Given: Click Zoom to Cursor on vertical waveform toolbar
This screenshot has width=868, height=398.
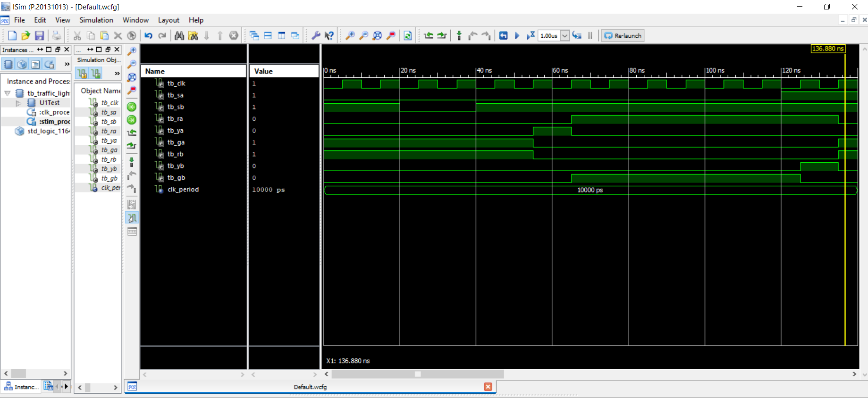Looking at the screenshot, I should point(132,90).
